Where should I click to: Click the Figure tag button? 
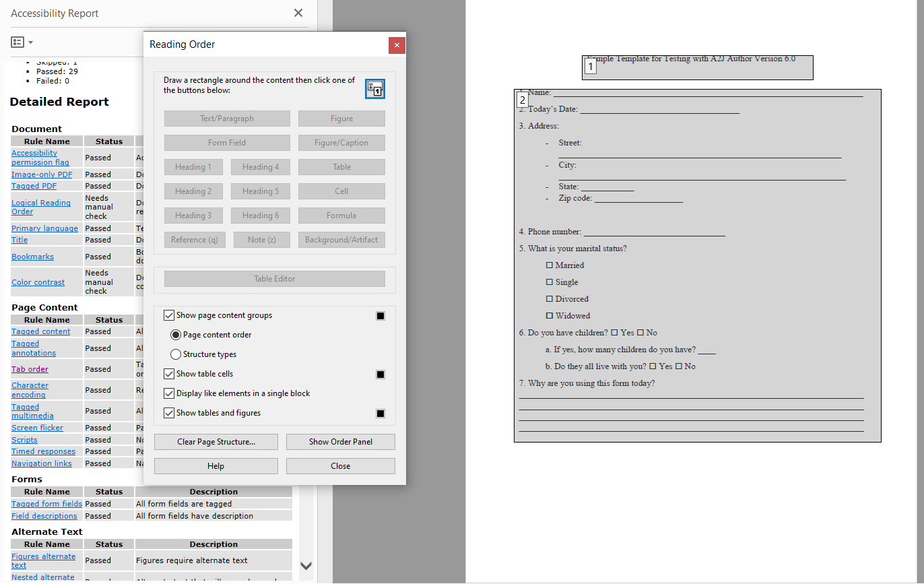click(341, 119)
